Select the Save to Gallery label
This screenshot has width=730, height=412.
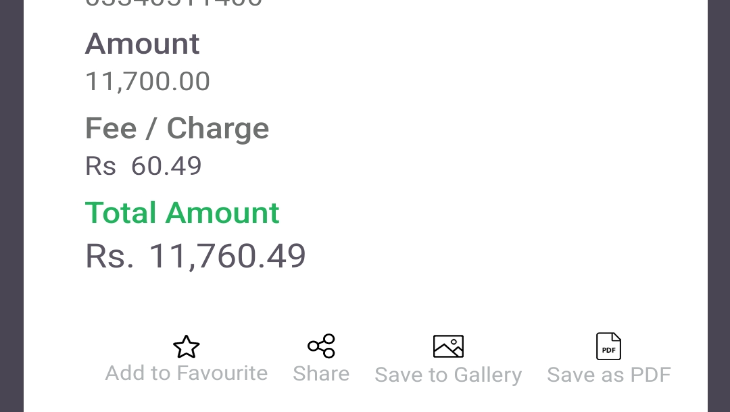(x=448, y=375)
